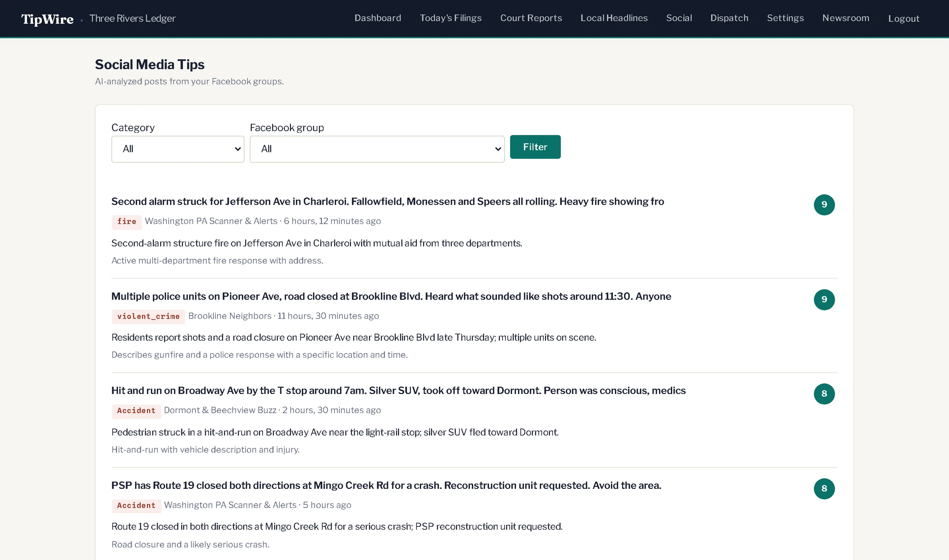Click the Three Rivers Ledger name
Screen dimensions: 949x560
[132, 19]
